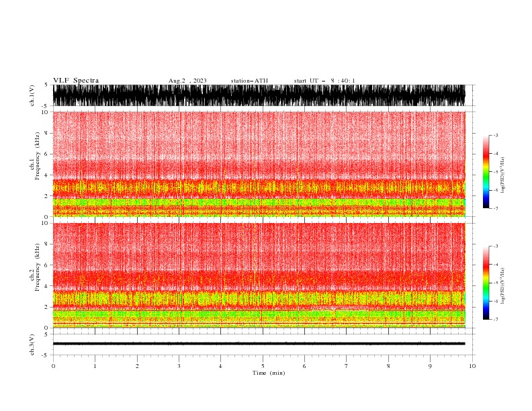Click the time axis tick label 1

(x=95, y=366)
